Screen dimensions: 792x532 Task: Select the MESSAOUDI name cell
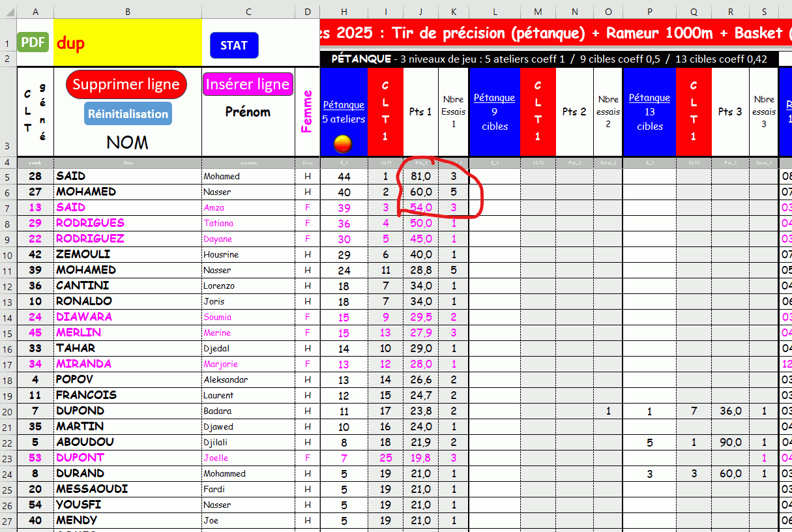point(128,489)
